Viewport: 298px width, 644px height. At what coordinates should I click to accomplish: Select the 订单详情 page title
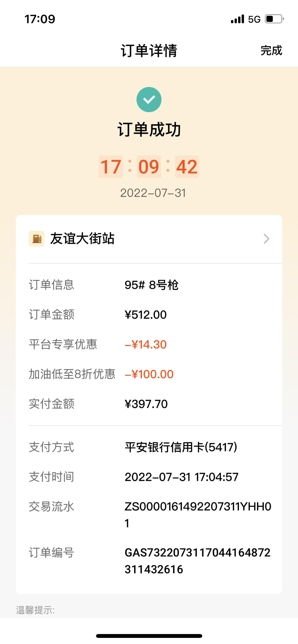[149, 51]
